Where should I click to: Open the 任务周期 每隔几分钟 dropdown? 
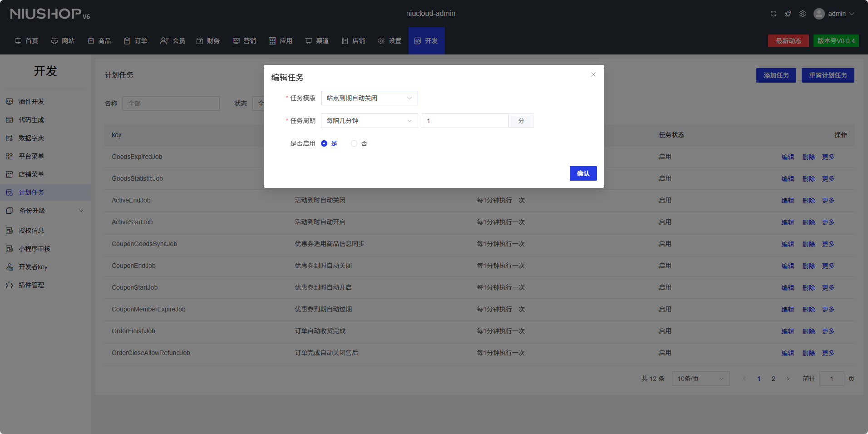pos(369,121)
